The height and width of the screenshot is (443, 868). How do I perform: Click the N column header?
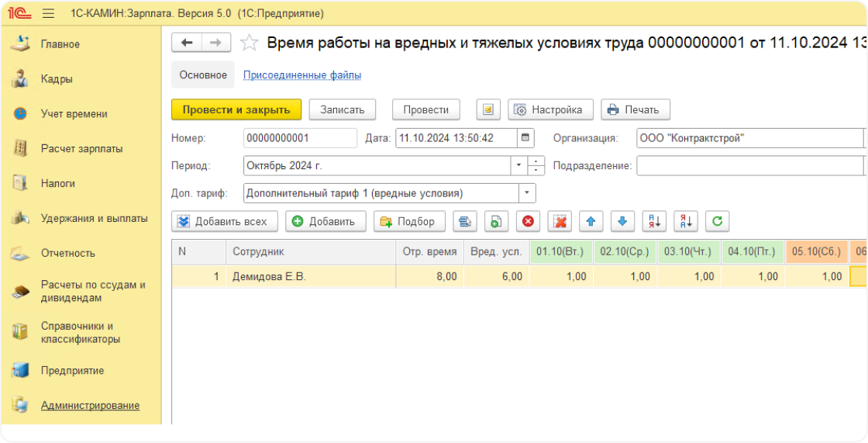pos(198,251)
